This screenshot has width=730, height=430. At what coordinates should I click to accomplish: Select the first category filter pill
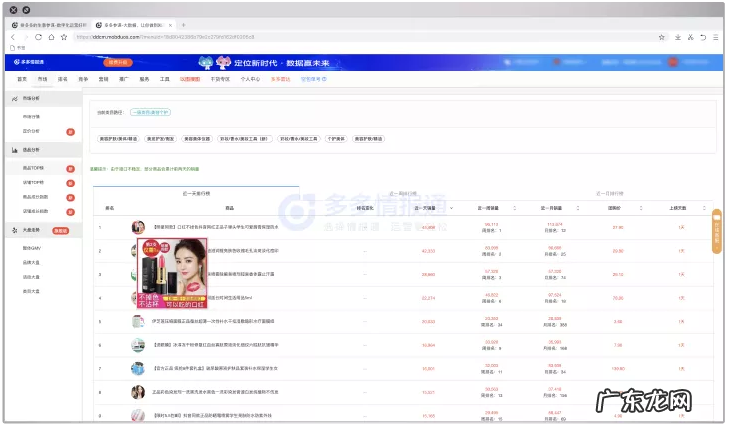[119, 140]
